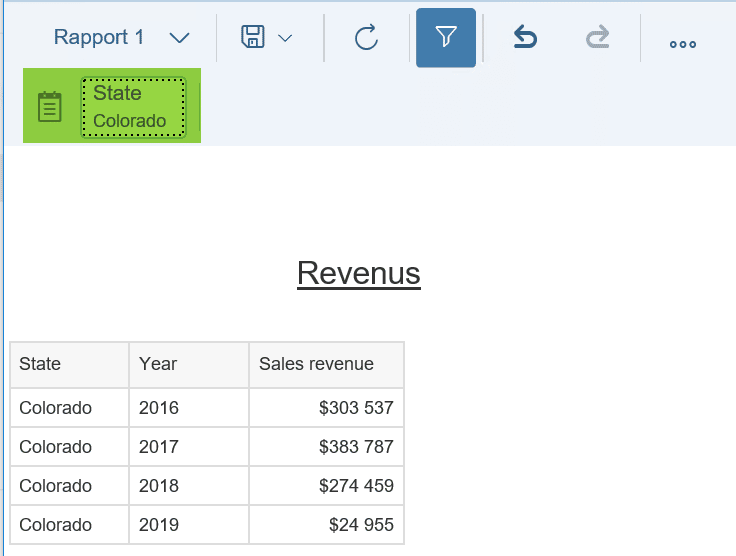This screenshot has width=736, height=556.
Task: Click the Colorado cell in 2017 row
Action: (x=69, y=447)
